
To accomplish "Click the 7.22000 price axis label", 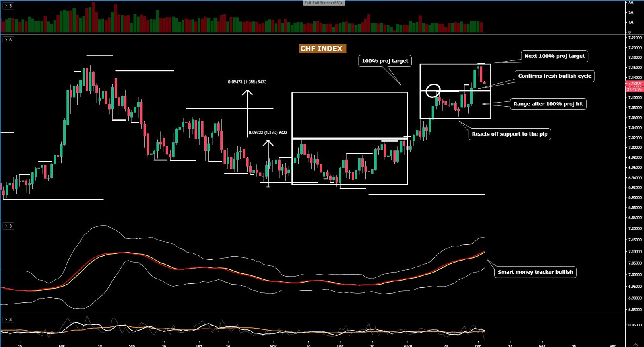I will (635, 38).
